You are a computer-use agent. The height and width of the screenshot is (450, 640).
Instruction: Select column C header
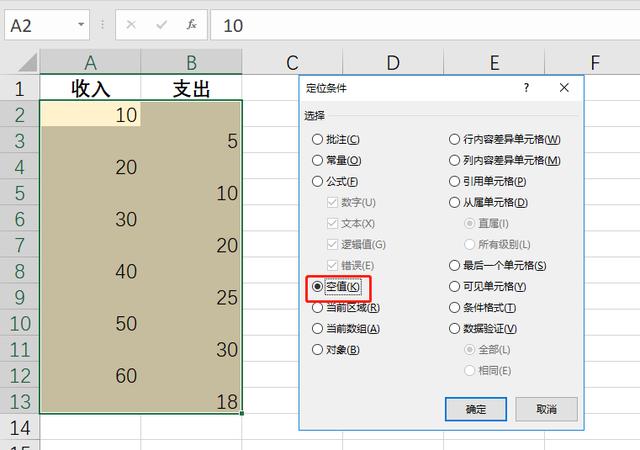tap(292, 62)
